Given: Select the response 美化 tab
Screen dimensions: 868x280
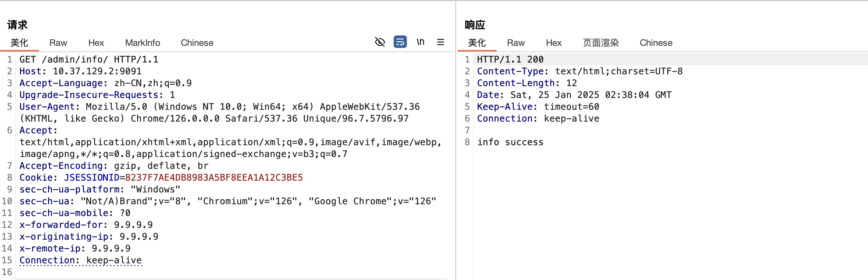Looking at the screenshot, I should 476,43.
